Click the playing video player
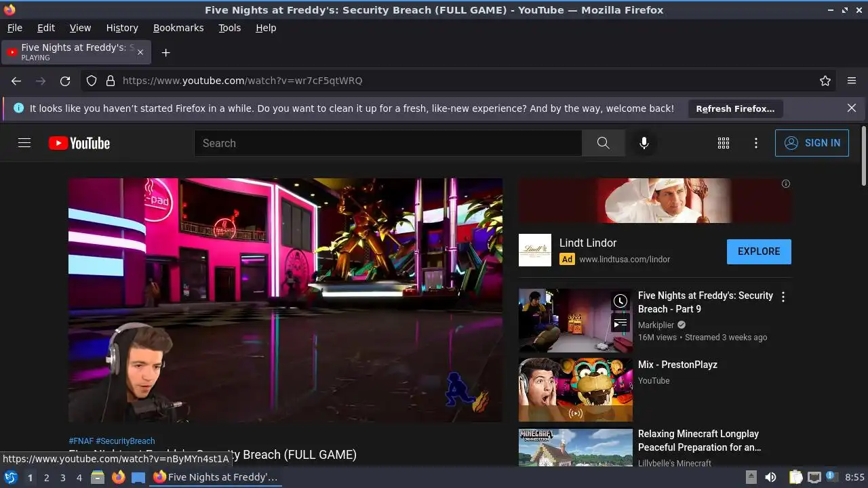Screen dimensions: 868x488 pos(285,300)
